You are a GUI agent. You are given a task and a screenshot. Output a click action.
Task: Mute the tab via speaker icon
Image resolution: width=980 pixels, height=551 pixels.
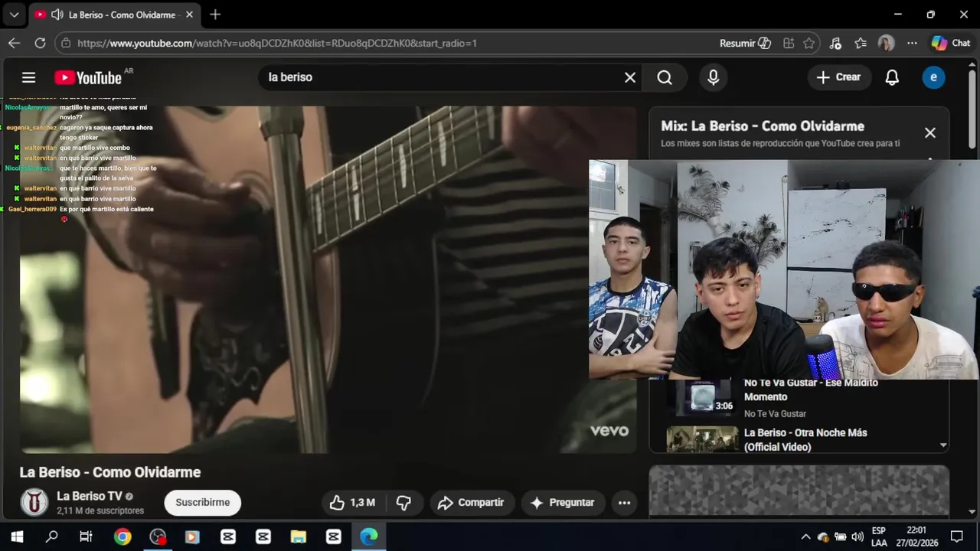coord(57,15)
